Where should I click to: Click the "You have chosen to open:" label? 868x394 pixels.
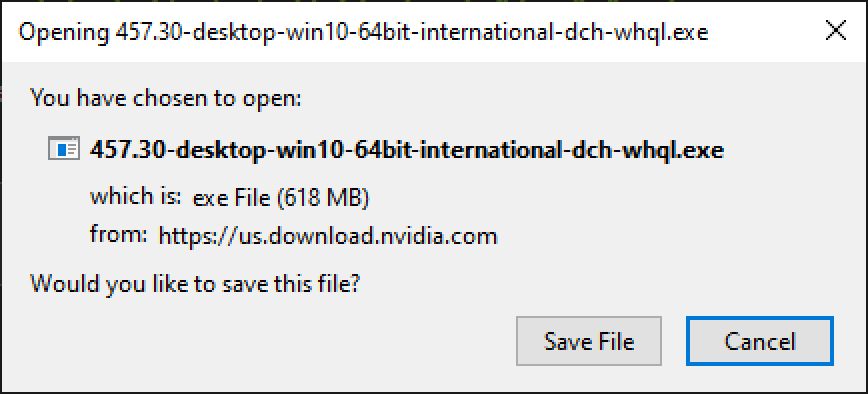point(166,98)
